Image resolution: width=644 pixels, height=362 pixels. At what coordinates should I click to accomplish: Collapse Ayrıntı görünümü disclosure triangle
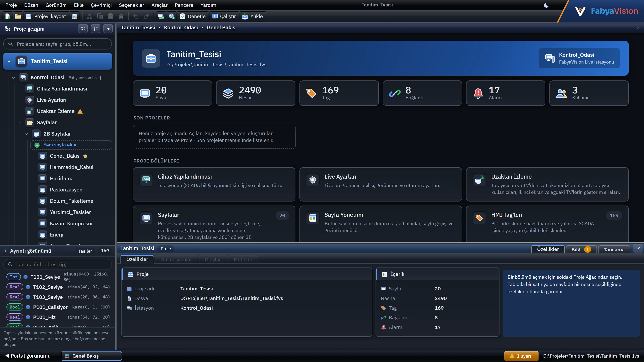point(5,251)
